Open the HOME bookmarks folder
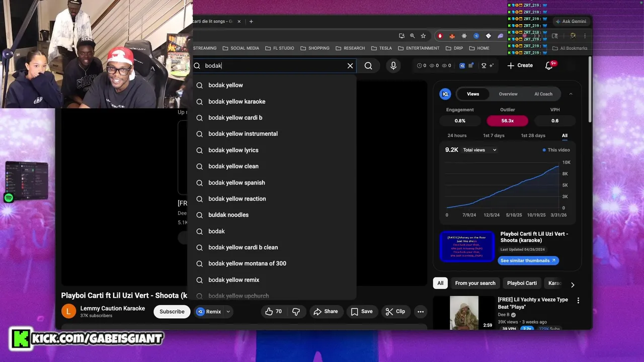This screenshot has height=362, width=644. coord(479,48)
